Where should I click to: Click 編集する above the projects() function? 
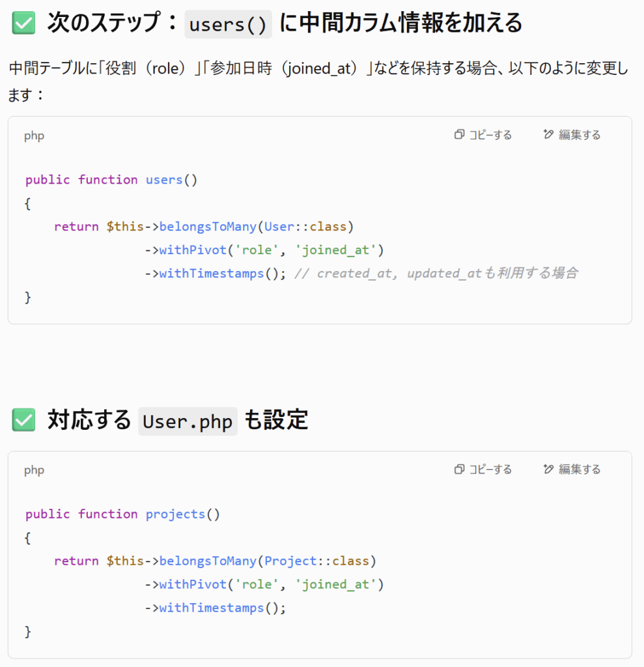tap(580, 469)
